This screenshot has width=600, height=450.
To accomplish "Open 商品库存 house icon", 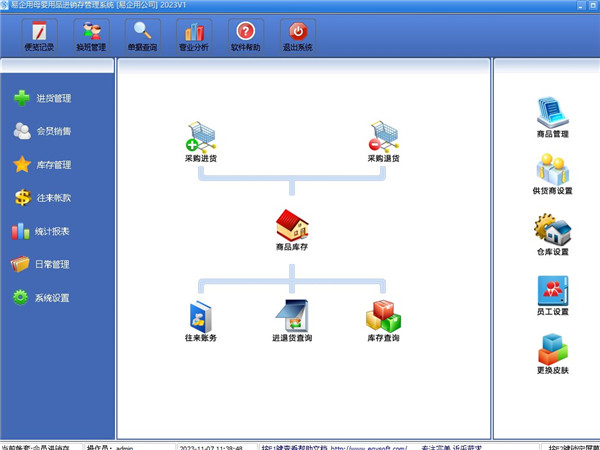I will pyautogui.click(x=292, y=230).
